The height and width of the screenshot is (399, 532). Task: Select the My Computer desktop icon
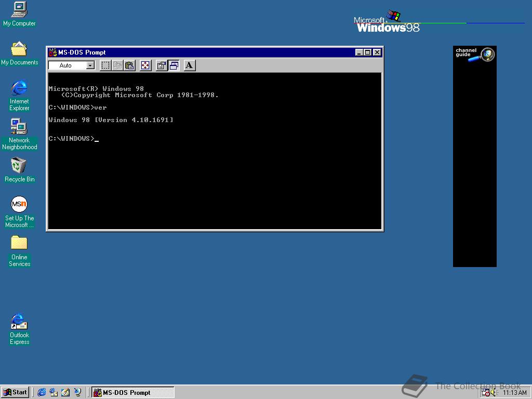click(x=19, y=14)
